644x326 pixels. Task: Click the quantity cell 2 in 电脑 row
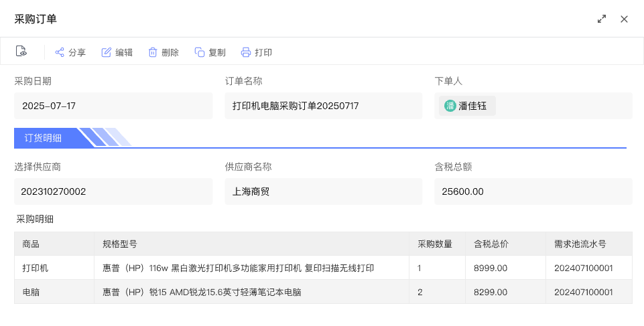click(x=437, y=292)
